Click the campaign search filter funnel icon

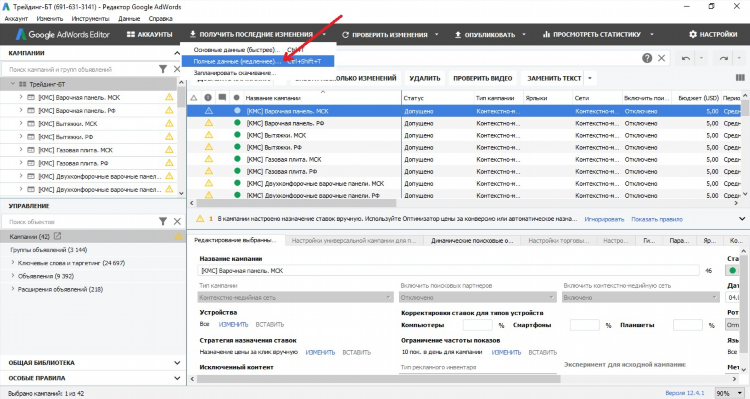click(x=163, y=69)
